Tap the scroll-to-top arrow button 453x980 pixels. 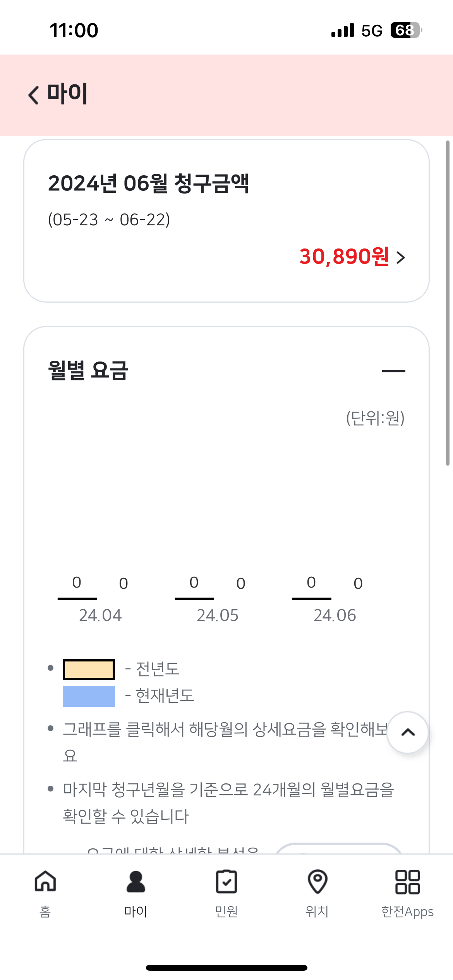pos(408,732)
